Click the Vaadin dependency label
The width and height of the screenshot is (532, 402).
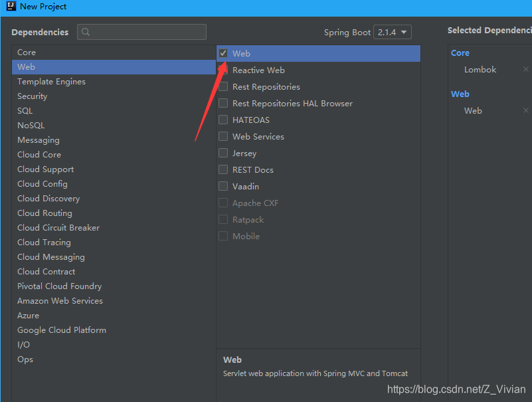coord(246,187)
